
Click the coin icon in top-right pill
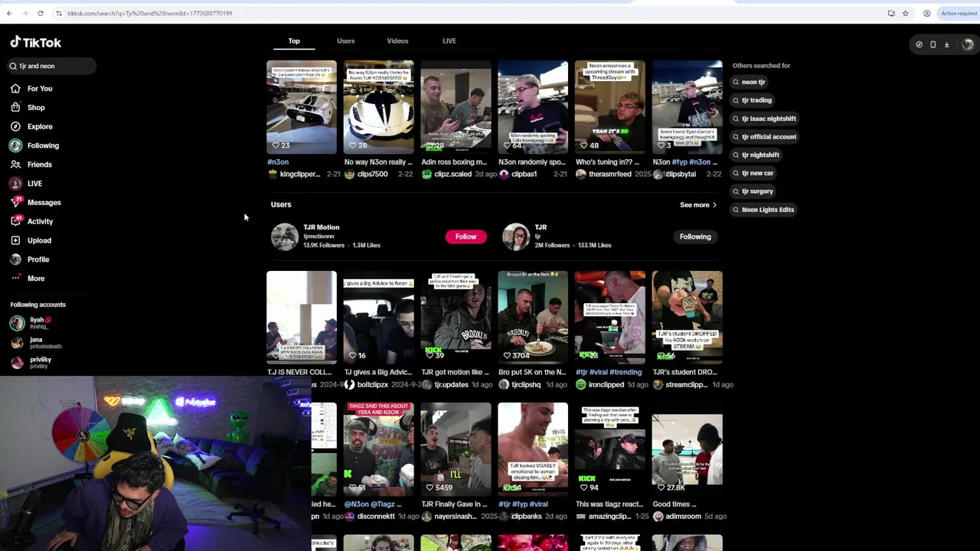(920, 44)
